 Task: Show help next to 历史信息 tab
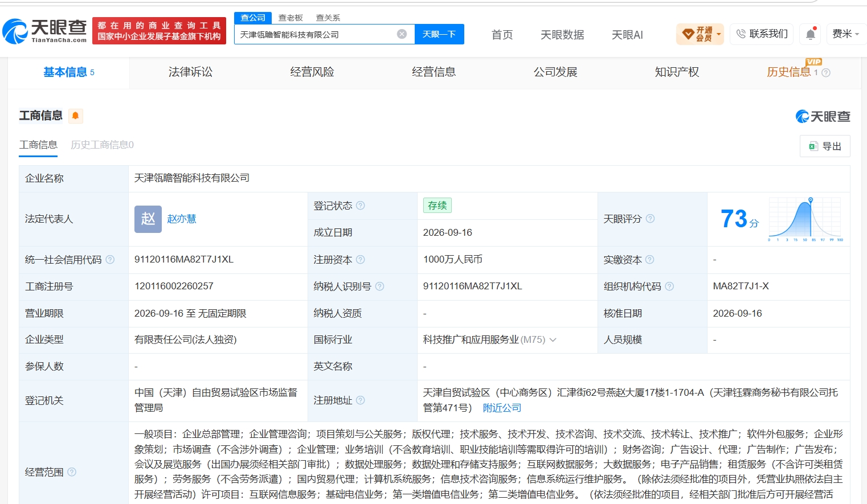tap(826, 73)
